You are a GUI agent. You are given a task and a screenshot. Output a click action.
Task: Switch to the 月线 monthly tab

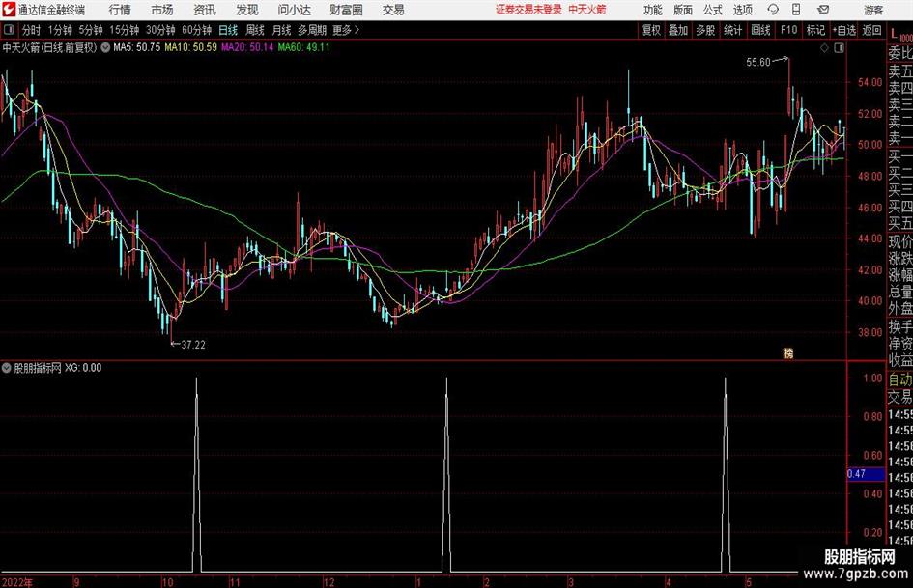(x=282, y=30)
